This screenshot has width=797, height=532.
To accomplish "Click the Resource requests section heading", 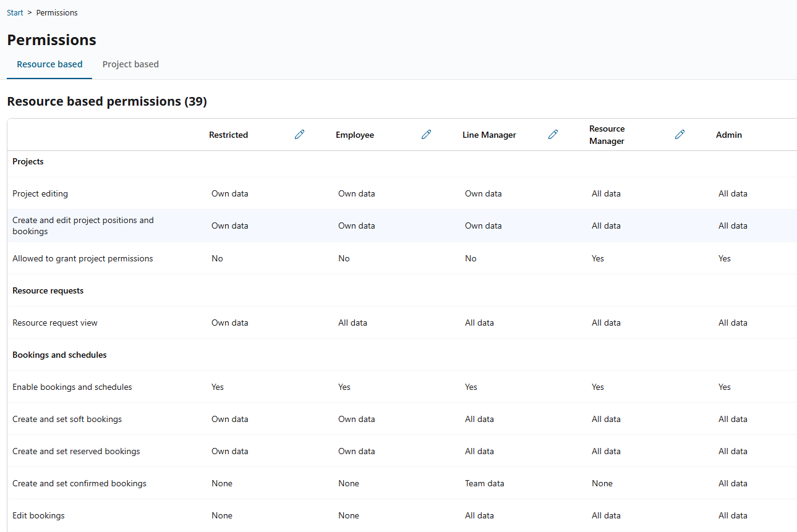I will point(48,290).
